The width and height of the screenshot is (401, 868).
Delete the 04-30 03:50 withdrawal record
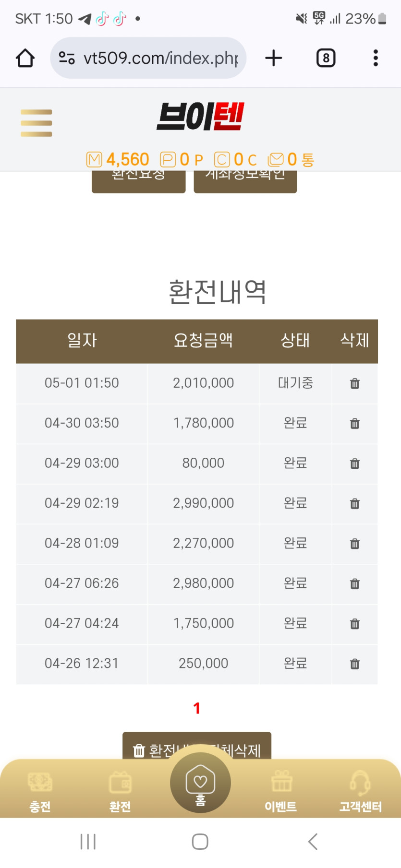pyautogui.click(x=354, y=424)
